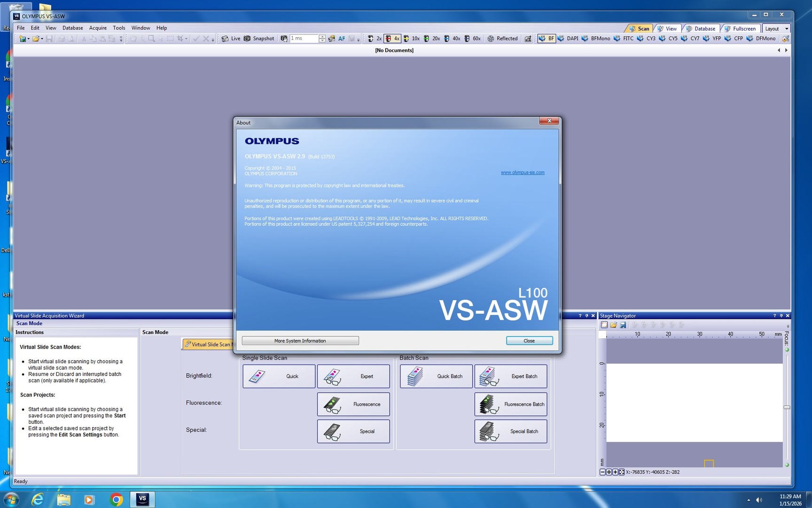Image resolution: width=812 pixels, height=508 pixels.
Task: Zoom in with Stage Navigator plus icon
Action: 615,472
